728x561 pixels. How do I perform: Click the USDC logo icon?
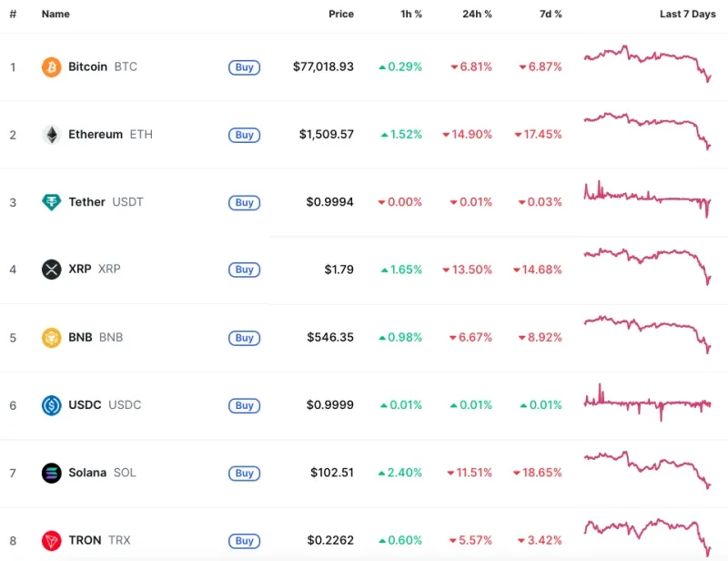pyautogui.click(x=51, y=405)
